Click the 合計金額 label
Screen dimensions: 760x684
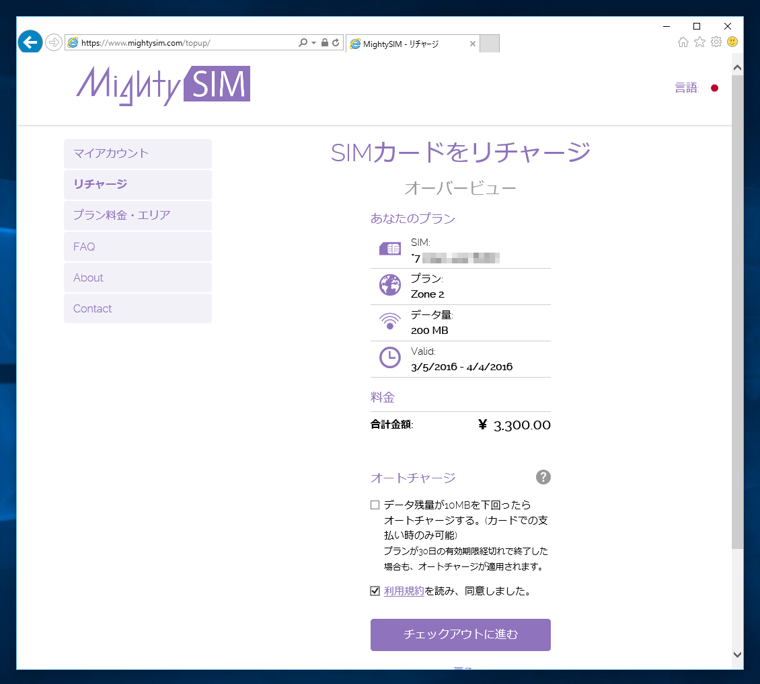392,425
